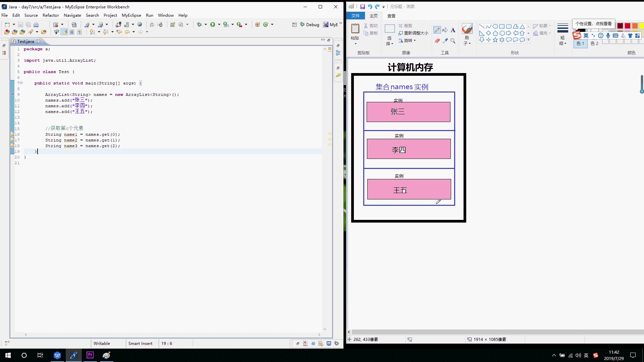
Task: Select the Pencil tool in Paint
Action: [x=437, y=30]
